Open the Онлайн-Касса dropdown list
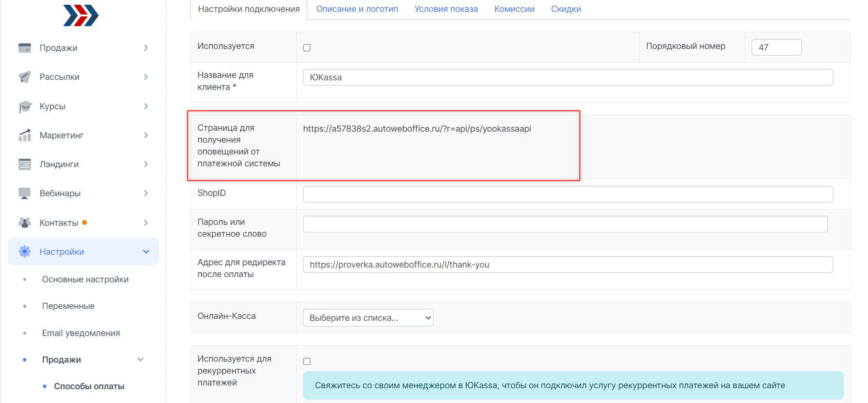This screenshot has width=868, height=403. [368, 318]
